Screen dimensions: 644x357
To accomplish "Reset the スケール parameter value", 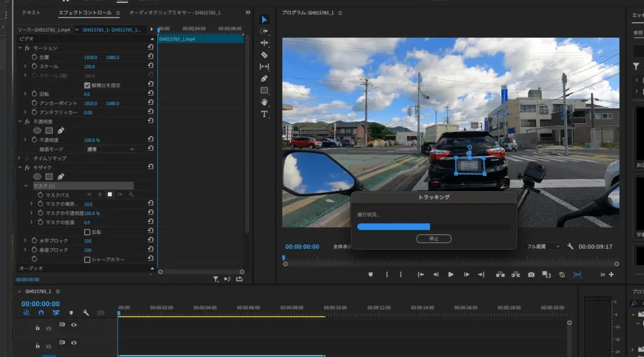I will [x=151, y=67].
